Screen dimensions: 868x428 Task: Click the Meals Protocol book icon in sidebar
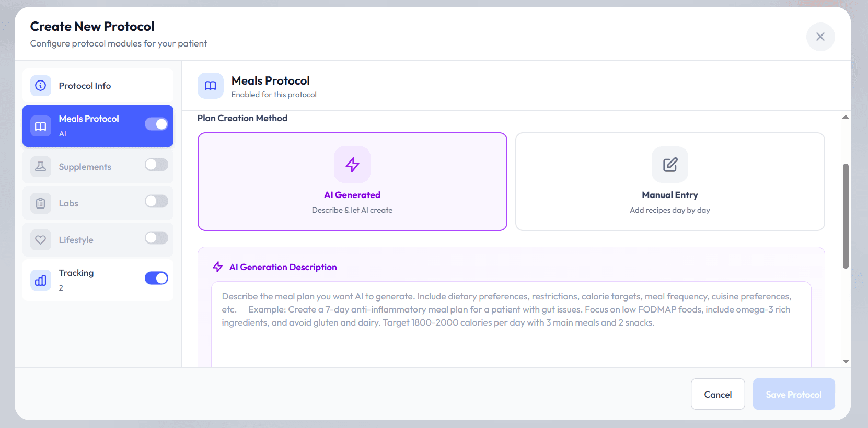pos(40,126)
